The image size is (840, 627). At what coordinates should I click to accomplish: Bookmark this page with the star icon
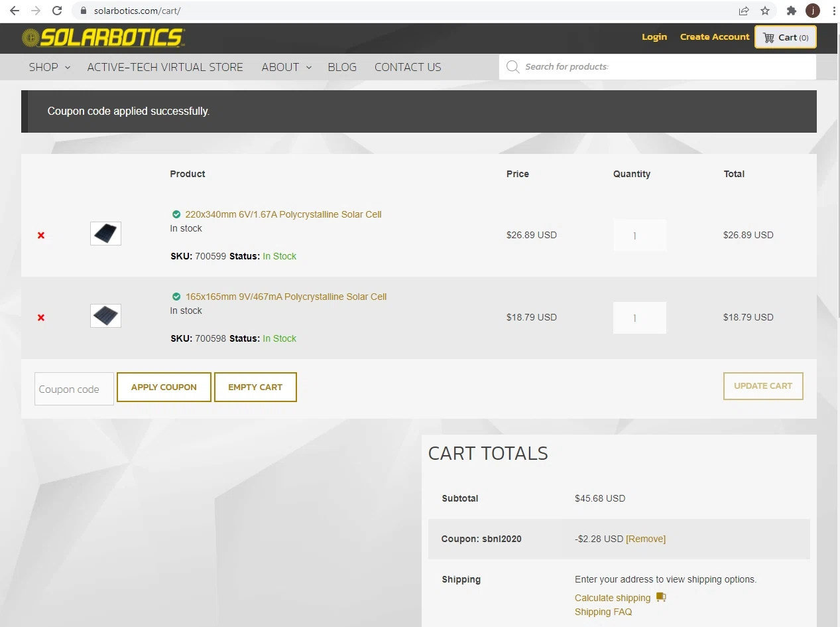tap(765, 11)
